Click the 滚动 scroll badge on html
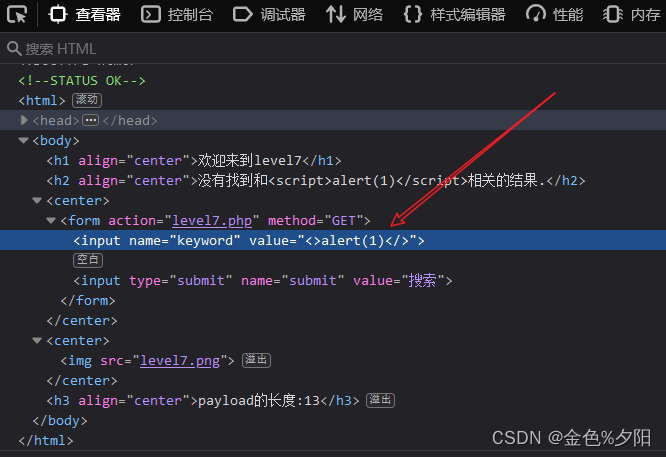The image size is (666, 457). (x=87, y=100)
